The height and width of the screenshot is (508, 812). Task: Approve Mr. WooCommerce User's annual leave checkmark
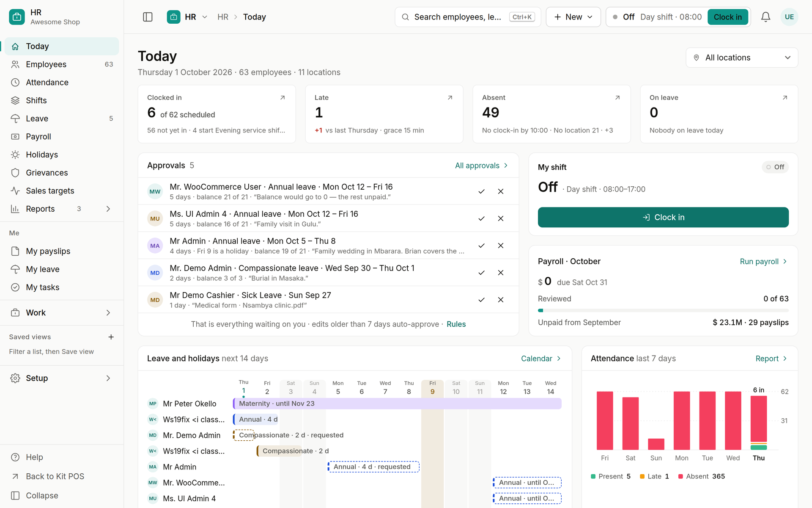click(x=481, y=191)
